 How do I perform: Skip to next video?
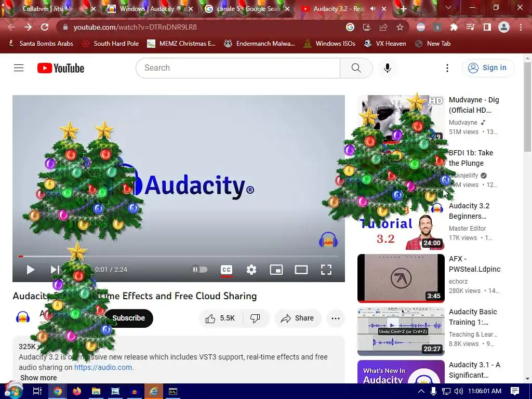(x=55, y=270)
